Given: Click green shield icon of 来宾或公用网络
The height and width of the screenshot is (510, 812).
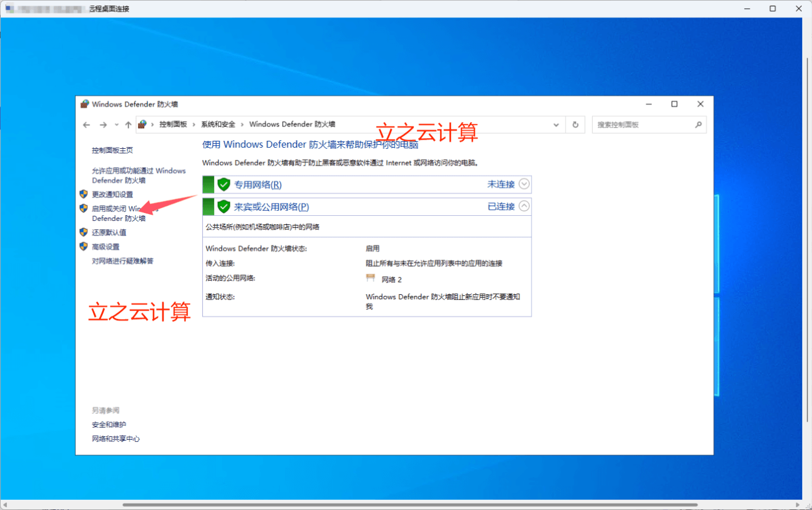Looking at the screenshot, I should (x=224, y=207).
